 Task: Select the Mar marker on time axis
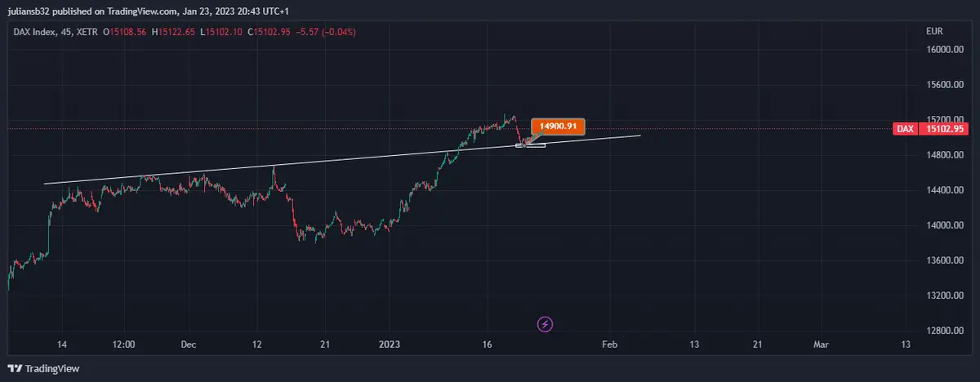(821, 345)
